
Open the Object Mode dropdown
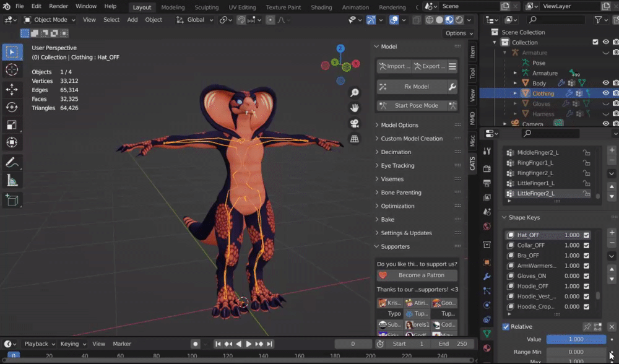50,20
